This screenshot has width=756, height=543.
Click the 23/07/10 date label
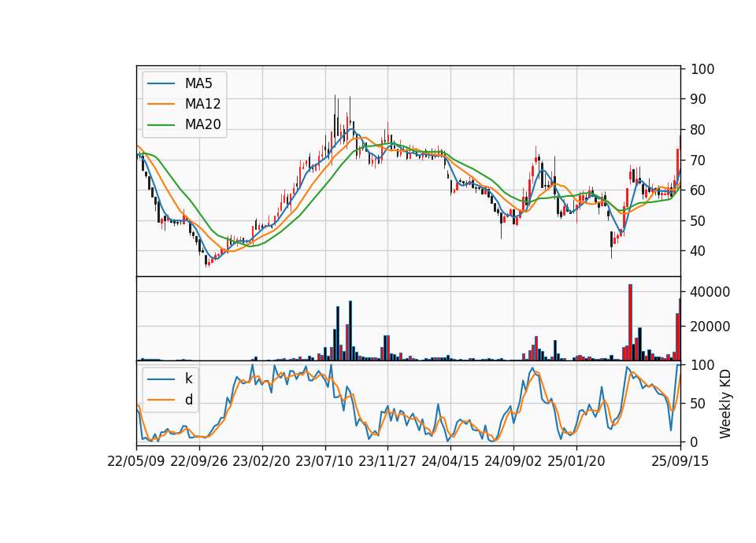tap(324, 461)
